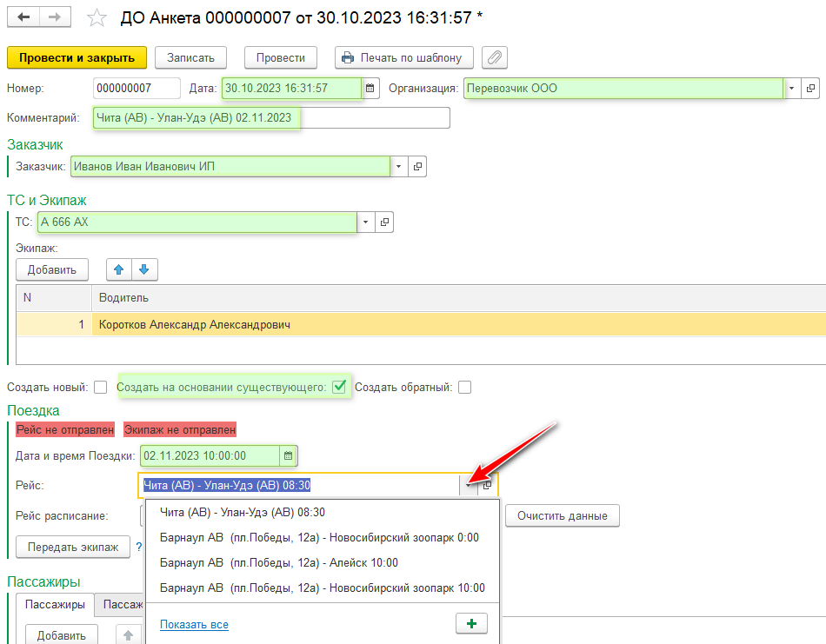Click green plus to create new Рейс
The height and width of the screenshot is (644, 826).
[x=471, y=623]
